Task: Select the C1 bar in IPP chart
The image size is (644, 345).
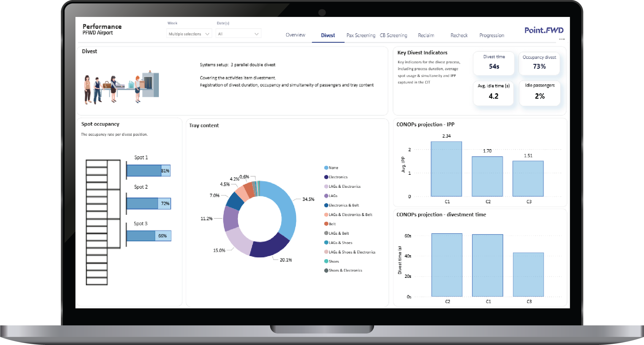Action: coord(446,169)
